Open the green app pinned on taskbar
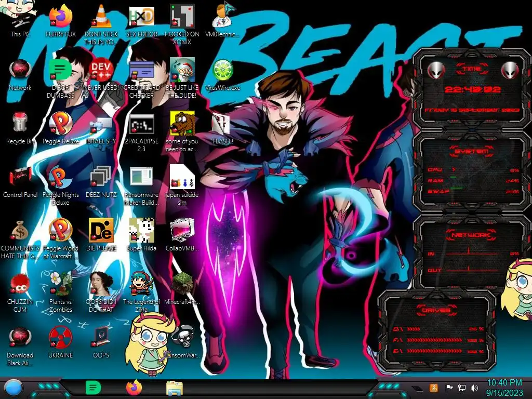 [93, 388]
